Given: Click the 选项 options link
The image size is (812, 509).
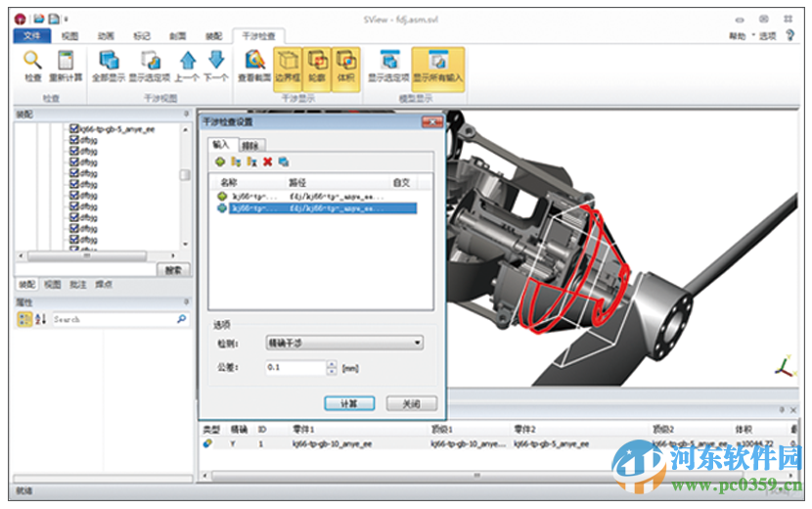Looking at the screenshot, I should click(x=767, y=36).
